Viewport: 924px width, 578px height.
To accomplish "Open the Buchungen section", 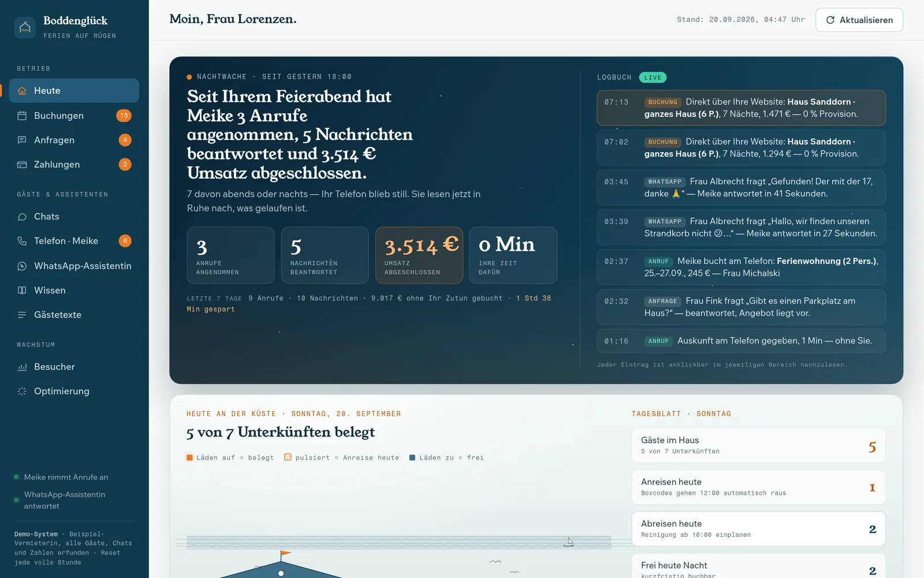I will (x=74, y=116).
